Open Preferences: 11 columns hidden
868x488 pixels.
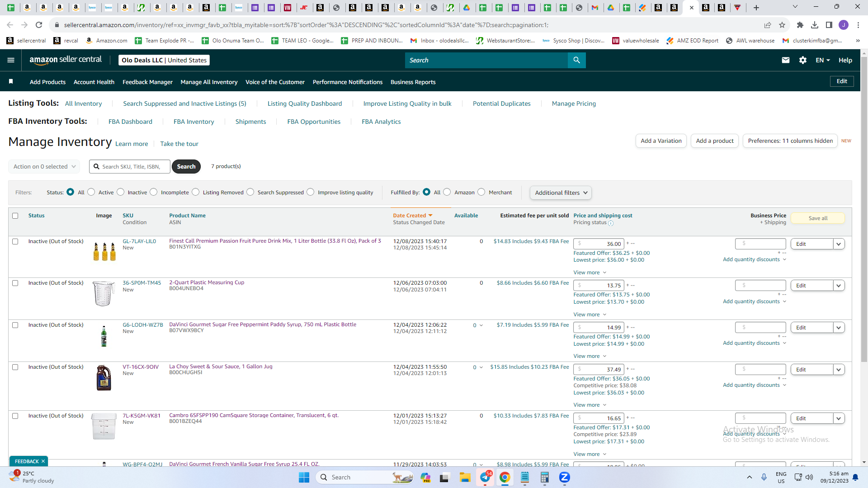point(790,141)
